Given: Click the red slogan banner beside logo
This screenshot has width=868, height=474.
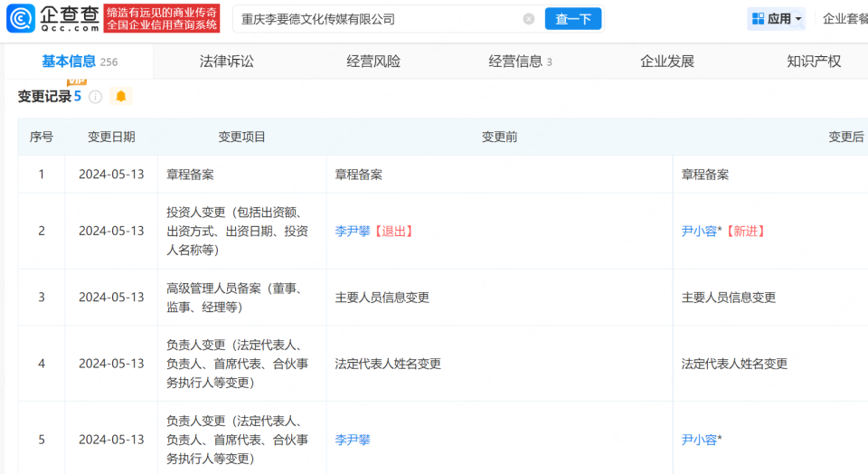Looking at the screenshot, I should [162, 18].
